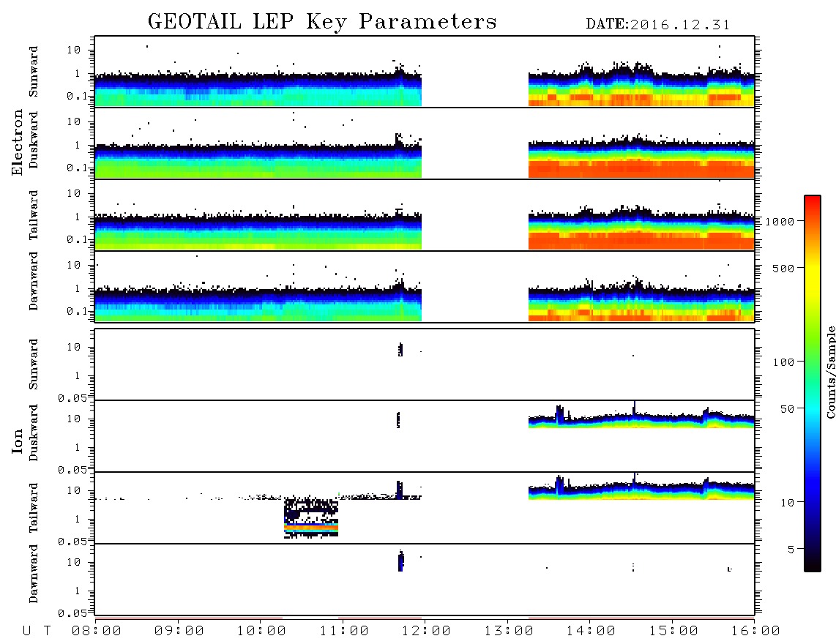This screenshot has height=644, width=836.
Task: Click the "15:00" time tick label
Action: (x=673, y=631)
